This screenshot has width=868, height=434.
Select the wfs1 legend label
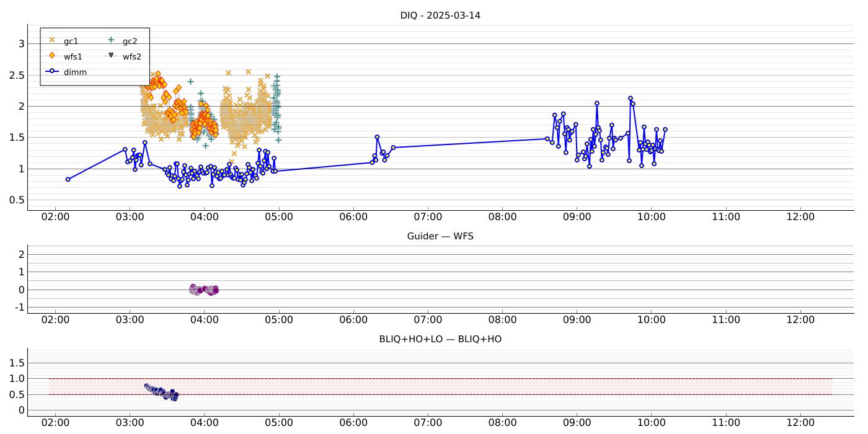(x=73, y=56)
